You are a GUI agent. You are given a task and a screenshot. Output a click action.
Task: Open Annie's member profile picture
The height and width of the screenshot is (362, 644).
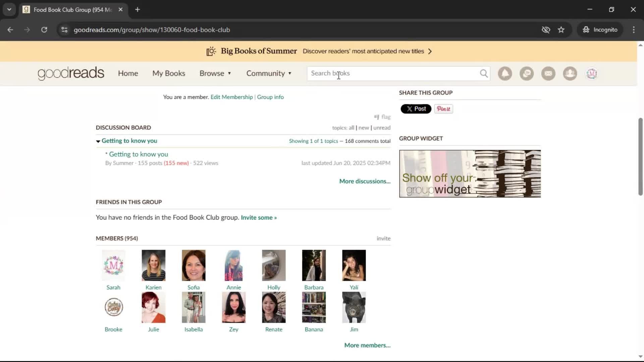[234, 265]
